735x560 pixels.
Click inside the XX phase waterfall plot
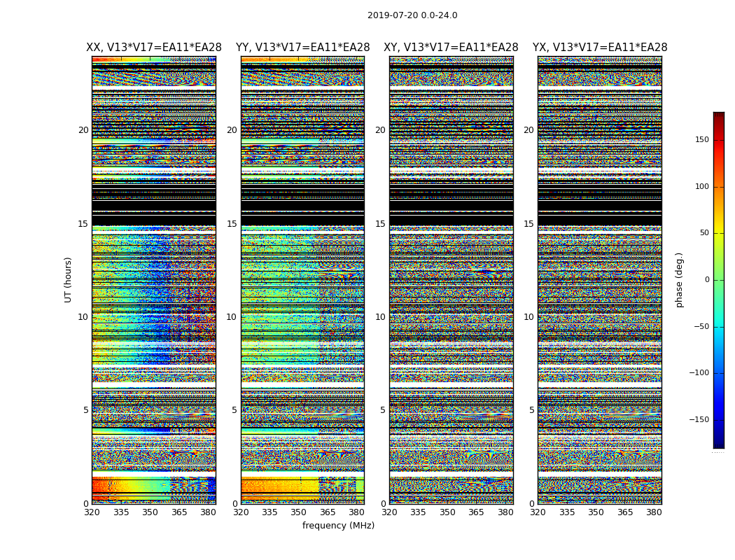pyautogui.click(x=154, y=280)
